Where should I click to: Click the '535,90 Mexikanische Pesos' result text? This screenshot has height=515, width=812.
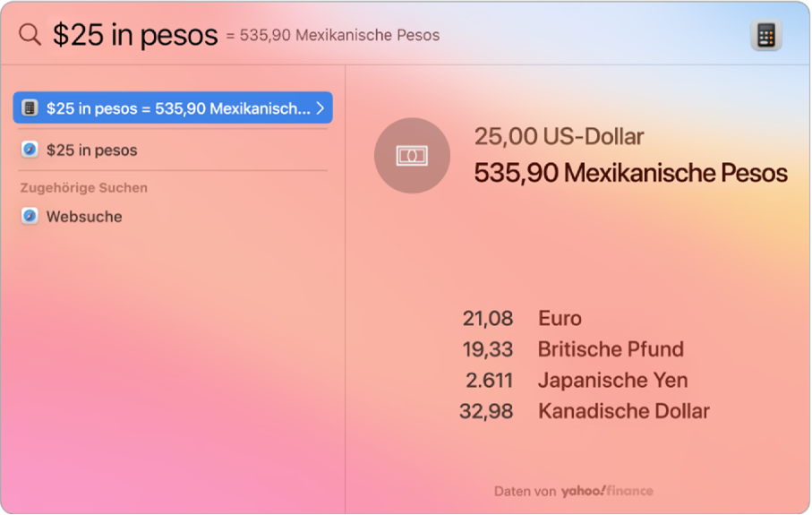631,173
